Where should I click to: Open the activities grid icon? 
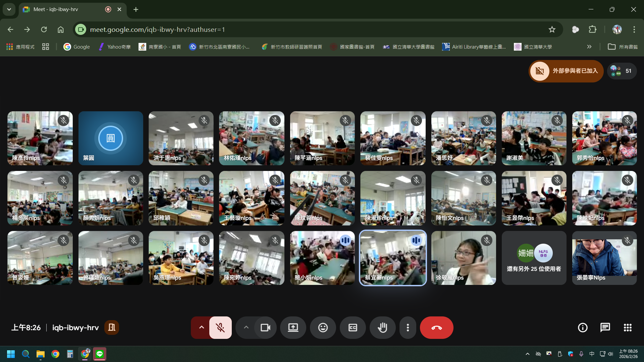(628, 327)
